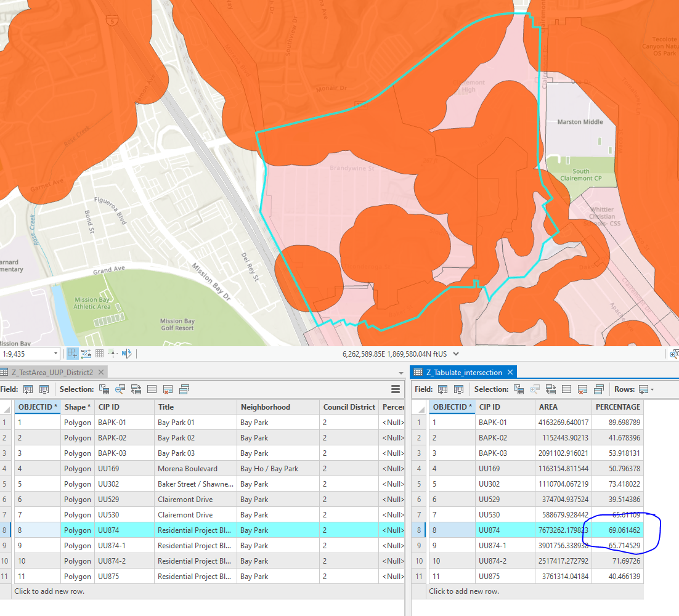Select row 5 header in left table
Image resolution: width=679 pixels, height=616 pixels.
pos(6,484)
